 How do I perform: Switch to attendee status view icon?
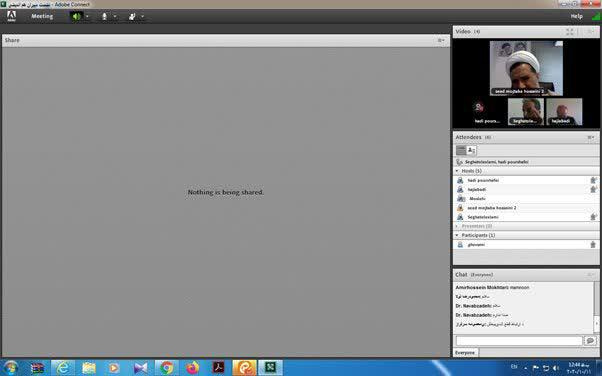pyautogui.click(x=471, y=151)
